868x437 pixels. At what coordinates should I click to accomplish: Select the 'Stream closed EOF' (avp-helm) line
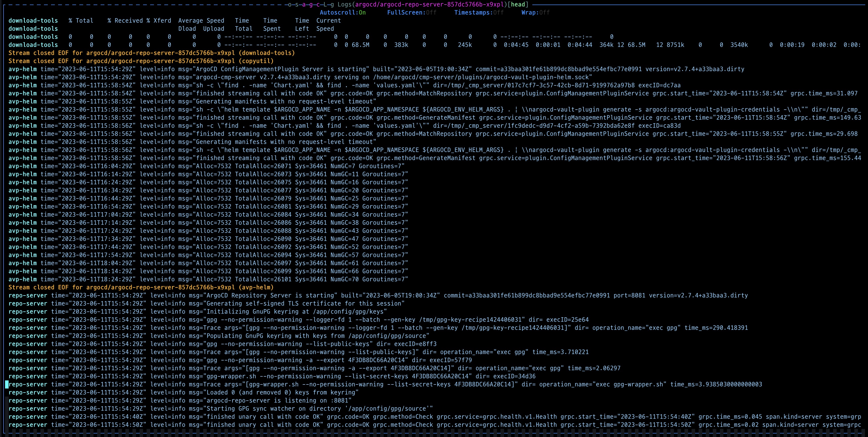[x=141, y=287]
